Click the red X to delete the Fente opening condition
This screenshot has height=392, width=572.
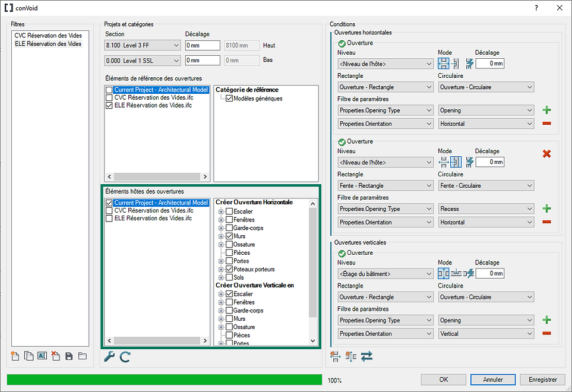546,154
